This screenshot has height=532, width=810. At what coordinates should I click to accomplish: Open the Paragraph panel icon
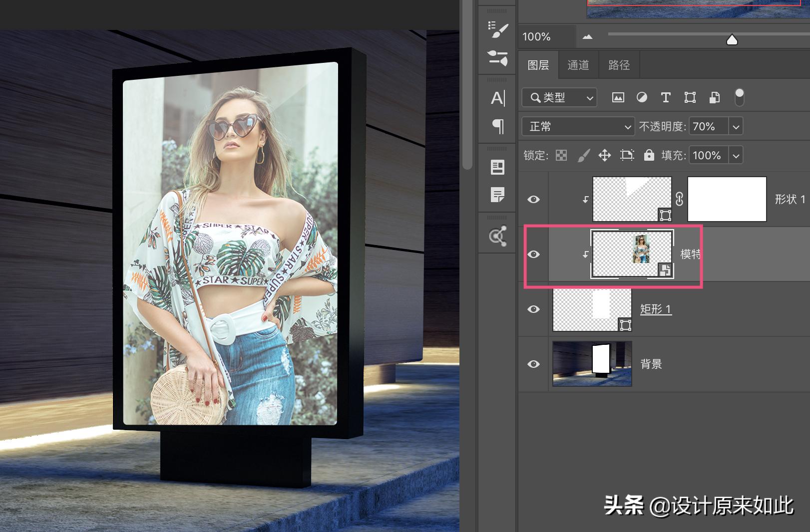pos(497,126)
